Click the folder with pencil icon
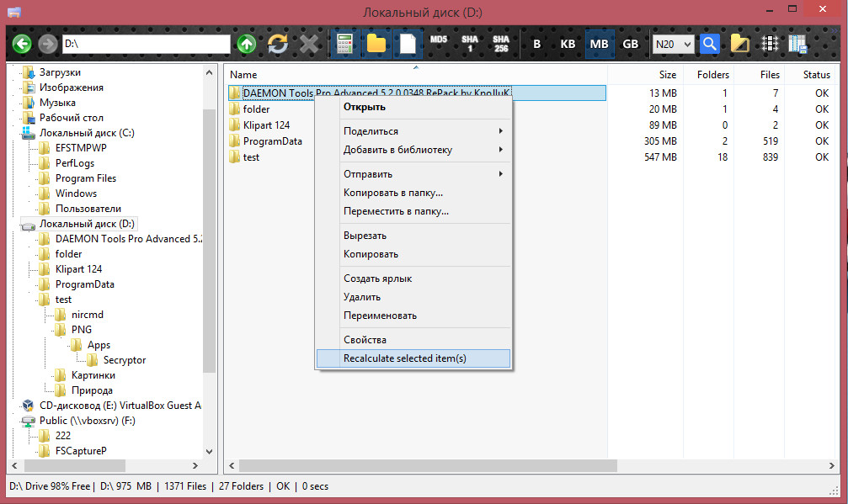This screenshot has height=504, width=848. coord(739,44)
